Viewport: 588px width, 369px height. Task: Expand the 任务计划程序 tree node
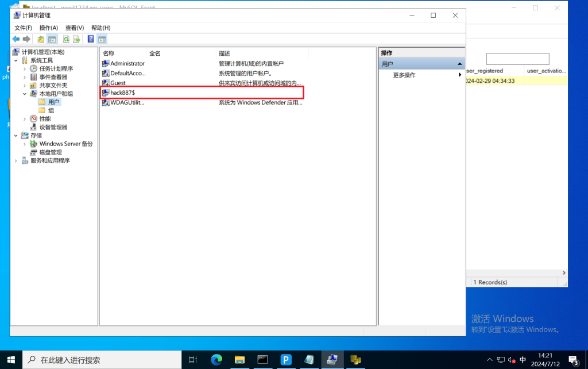[25, 69]
